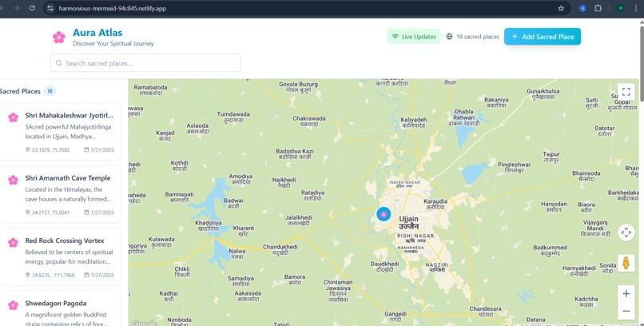Click location pin icon next to 23.1829, 75.7682
Screen dimensions: 644x326
(27, 150)
